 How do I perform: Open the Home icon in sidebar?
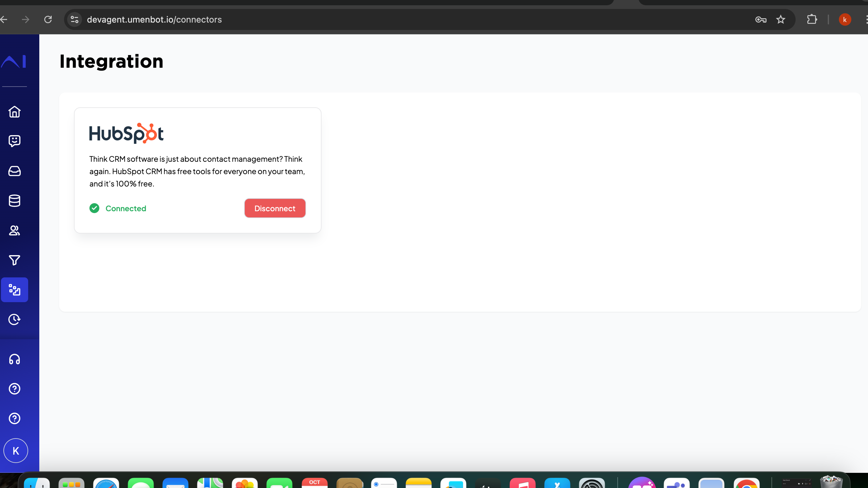[x=15, y=112]
